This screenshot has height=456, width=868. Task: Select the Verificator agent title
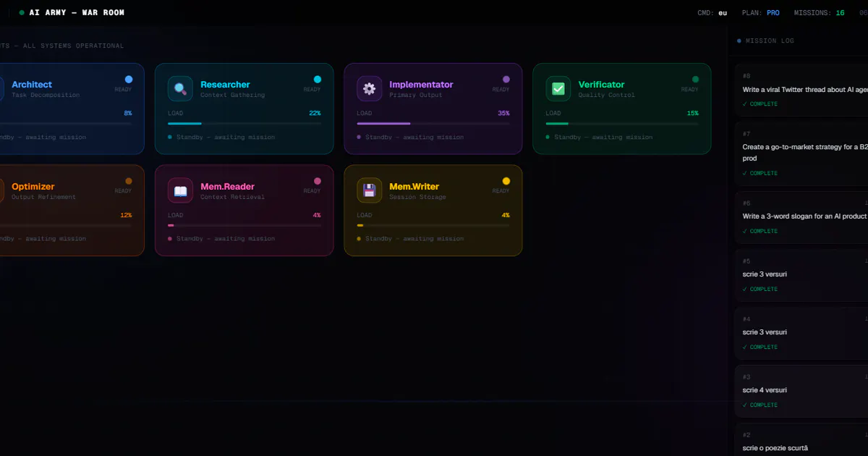point(601,85)
